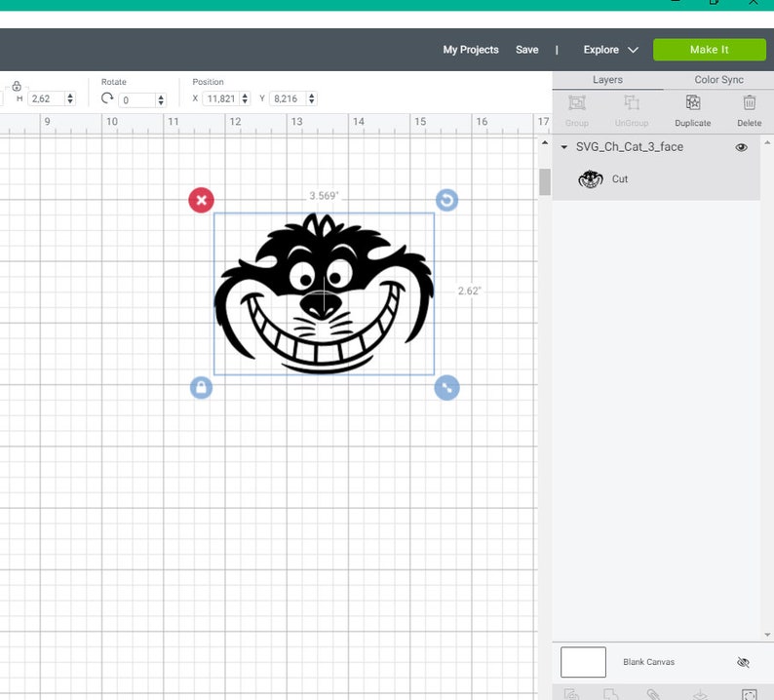Click the Blank Canvas text label
The image size is (774, 700).
pos(648,662)
